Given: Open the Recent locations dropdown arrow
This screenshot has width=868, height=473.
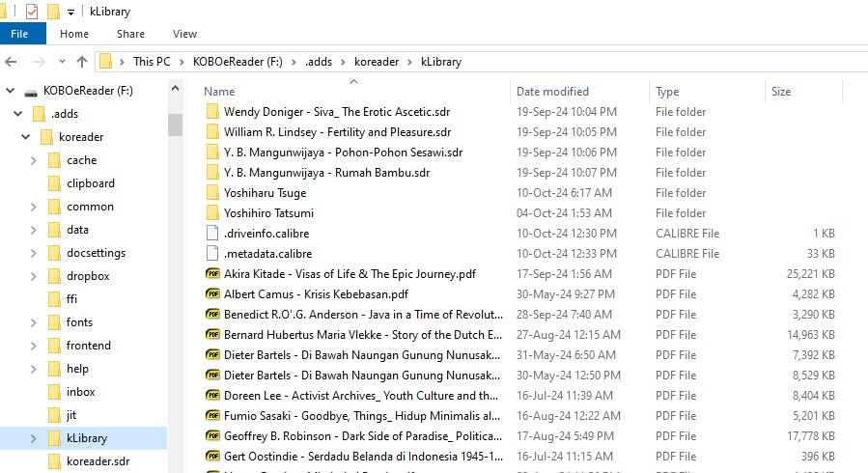Looking at the screenshot, I should (x=62, y=62).
